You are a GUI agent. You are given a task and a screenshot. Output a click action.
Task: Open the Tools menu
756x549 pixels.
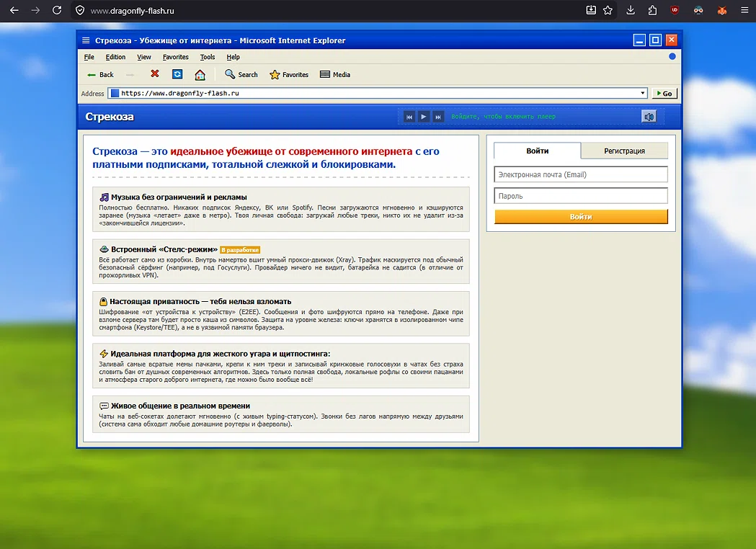coord(208,57)
